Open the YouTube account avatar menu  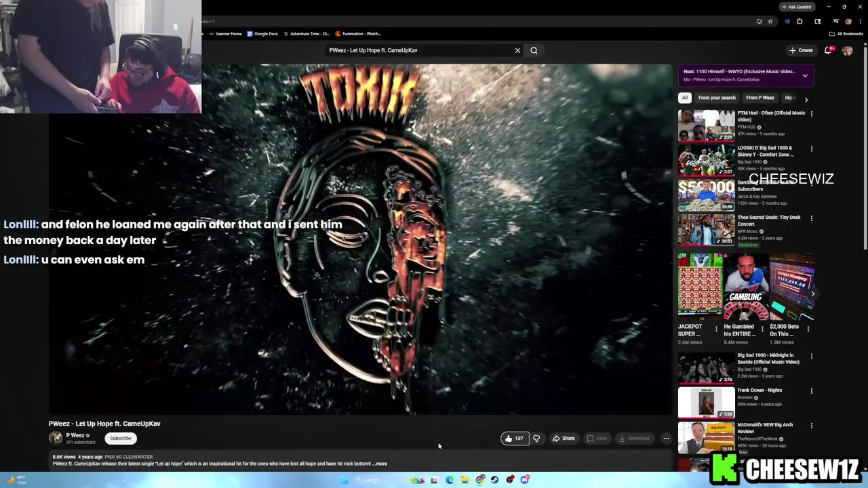pos(847,50)
